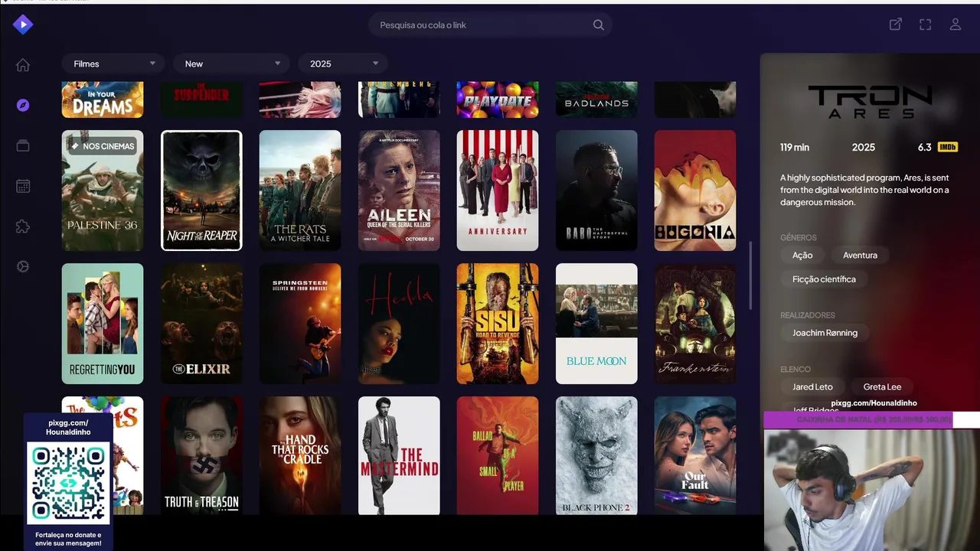Toggle fullscreen icon in header

coord(925,24)
